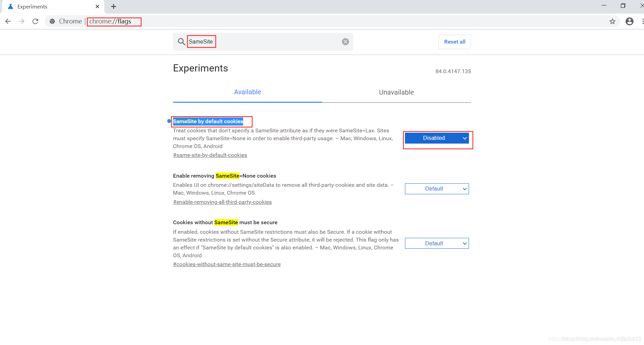
Task: Follow the #enable-removing-all-third-party-cookies link
Action: click(x=222, y=202)
